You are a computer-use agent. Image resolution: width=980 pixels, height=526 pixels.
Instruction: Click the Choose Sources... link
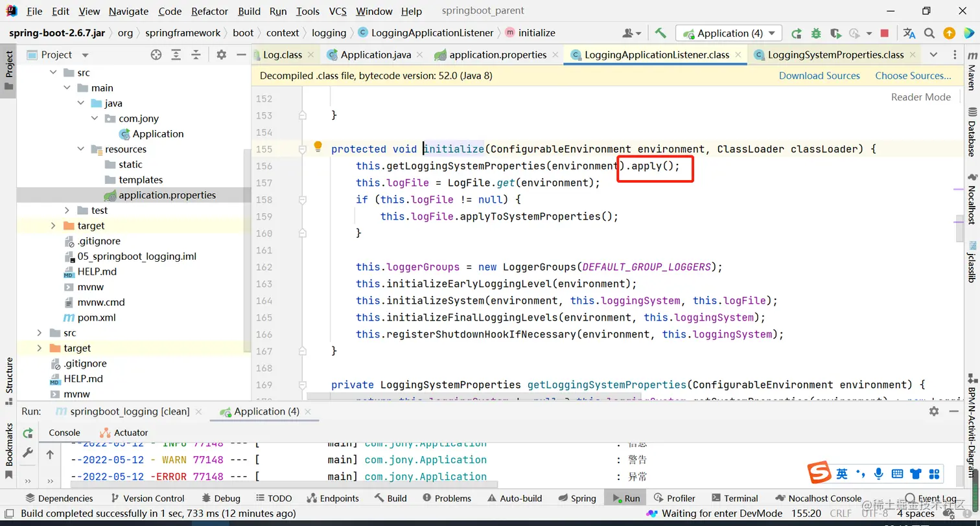tap(913, 76)
